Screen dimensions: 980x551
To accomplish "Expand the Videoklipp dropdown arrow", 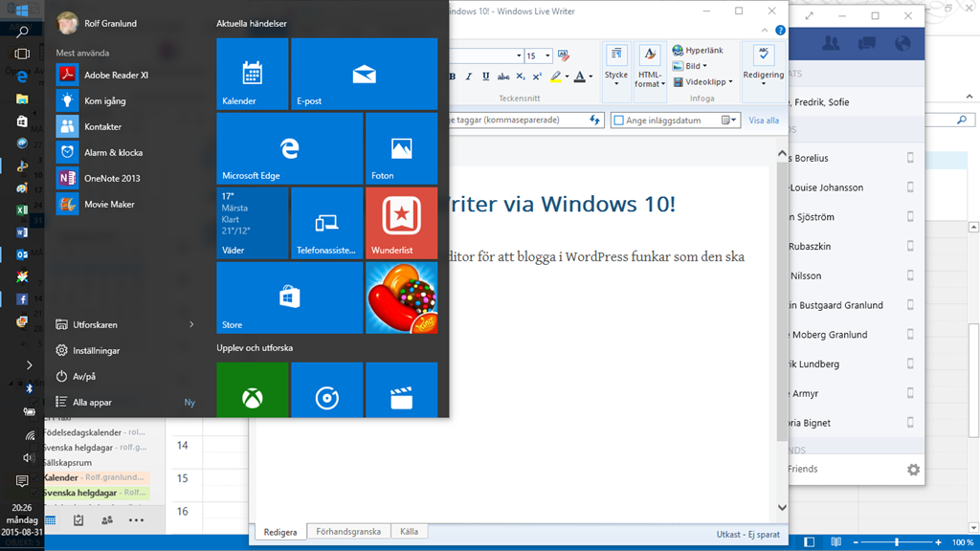I will pyautogui.click(x=731, y=82).
